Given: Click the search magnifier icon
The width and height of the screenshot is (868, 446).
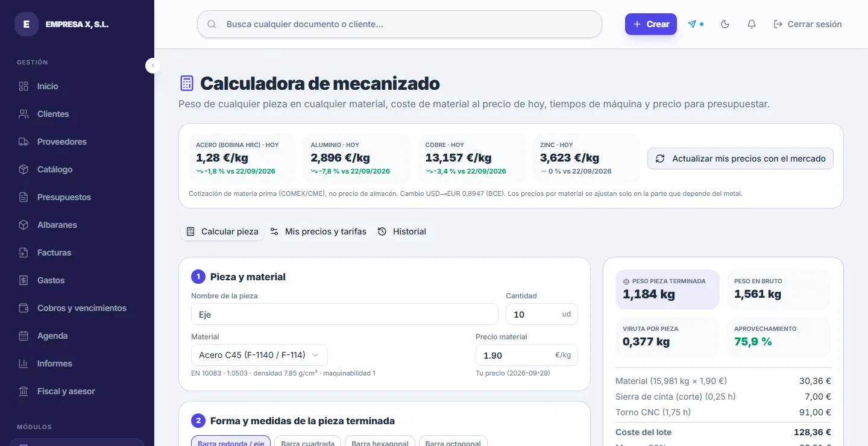Looking at the screenshot, I should pyautogui.click(x=212, y=25).
